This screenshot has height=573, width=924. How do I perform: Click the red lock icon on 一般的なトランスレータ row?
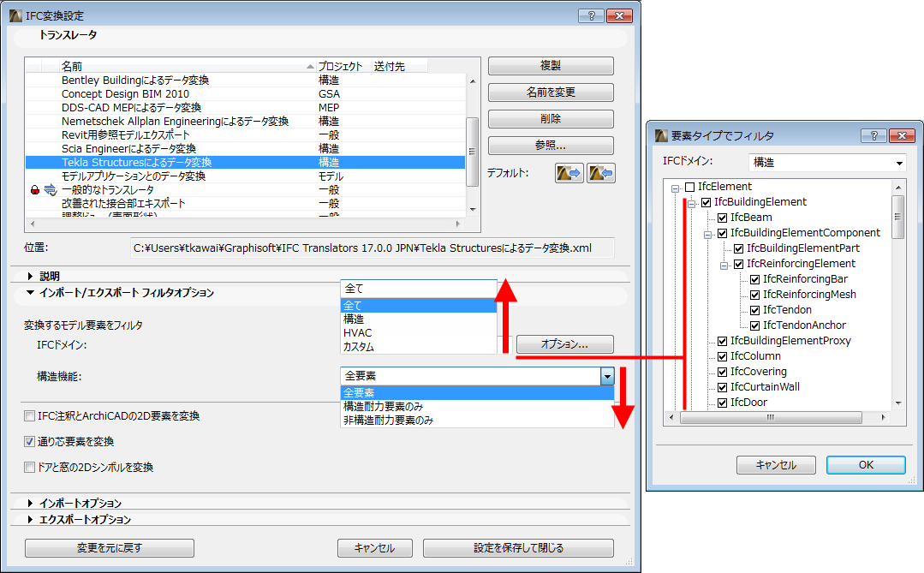point(35,189)
